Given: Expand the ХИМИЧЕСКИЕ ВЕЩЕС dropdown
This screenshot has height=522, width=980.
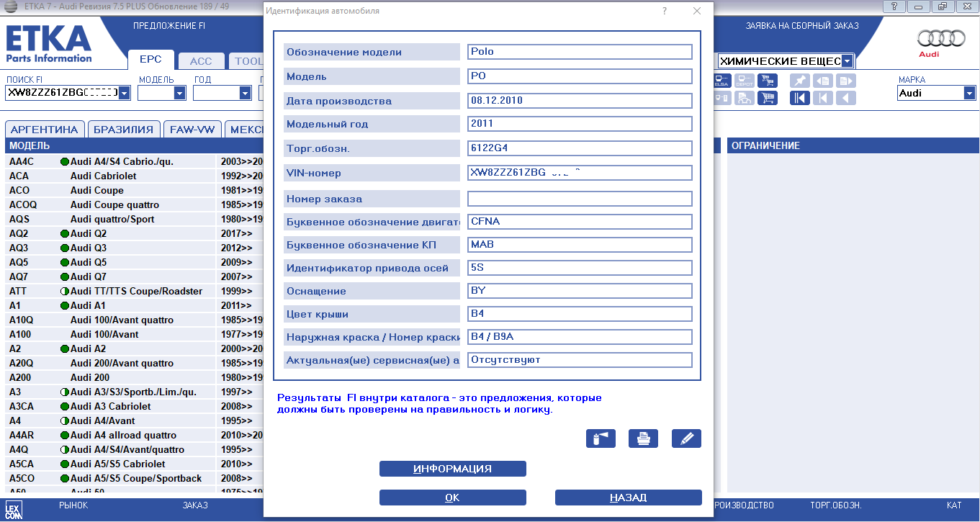Looking at the screenshot, I should [x=847, y=61].
